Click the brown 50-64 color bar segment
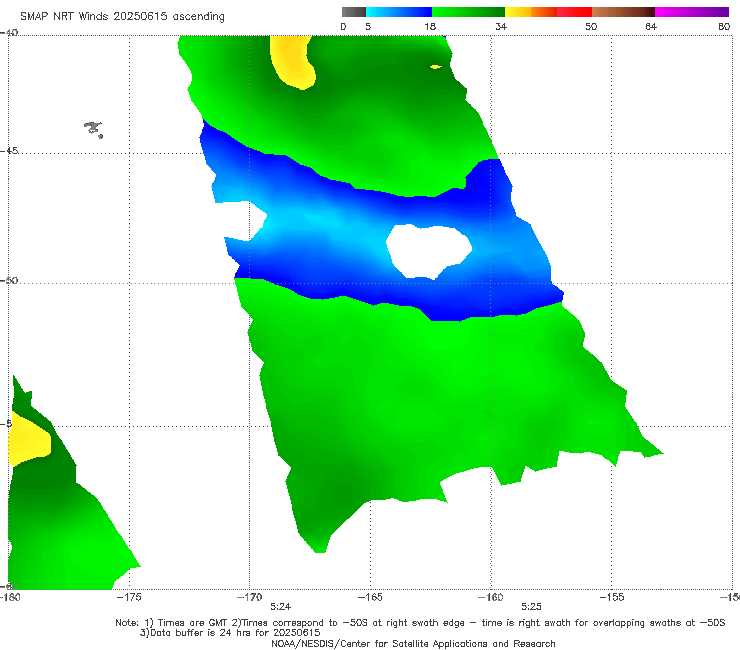Image resolution: width=740 pixels, height=650 pixels. click(623, 12)
